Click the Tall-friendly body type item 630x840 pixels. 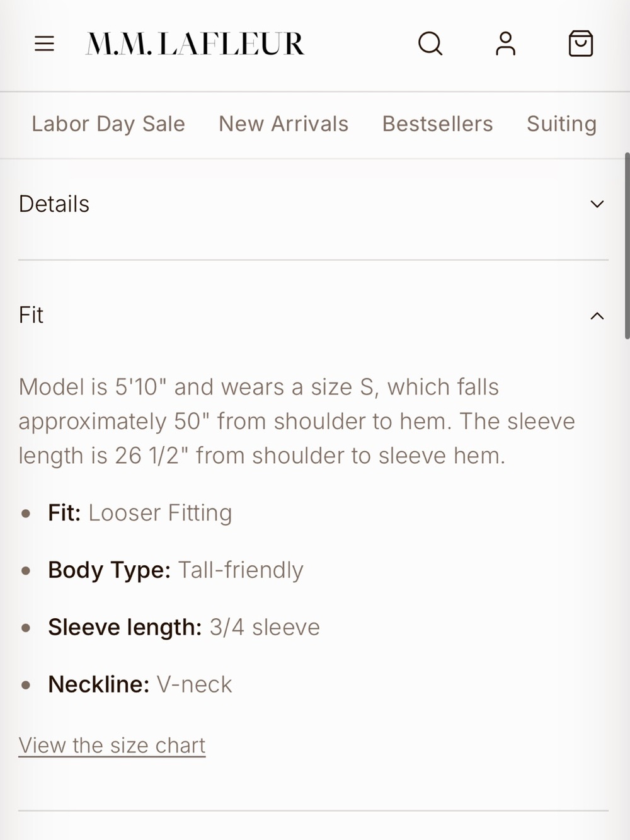tap(176, 570)
